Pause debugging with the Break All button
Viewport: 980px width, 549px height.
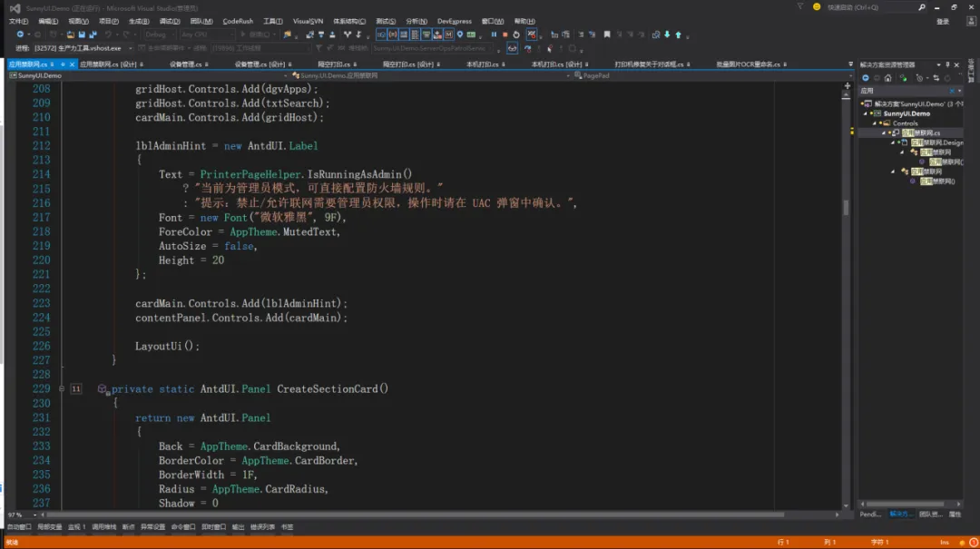494,34
